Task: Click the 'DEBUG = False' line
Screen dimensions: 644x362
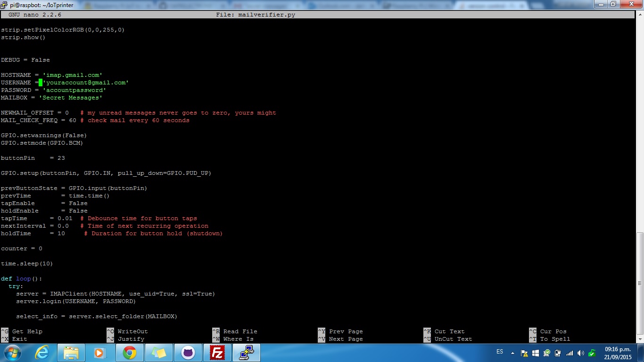Action: click(25, 60)
